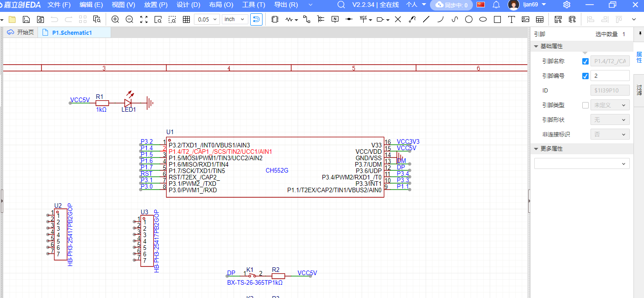Toggle the grid display icon
The width and height of the screenshot is (644, 298).
(x=186, y=20)
